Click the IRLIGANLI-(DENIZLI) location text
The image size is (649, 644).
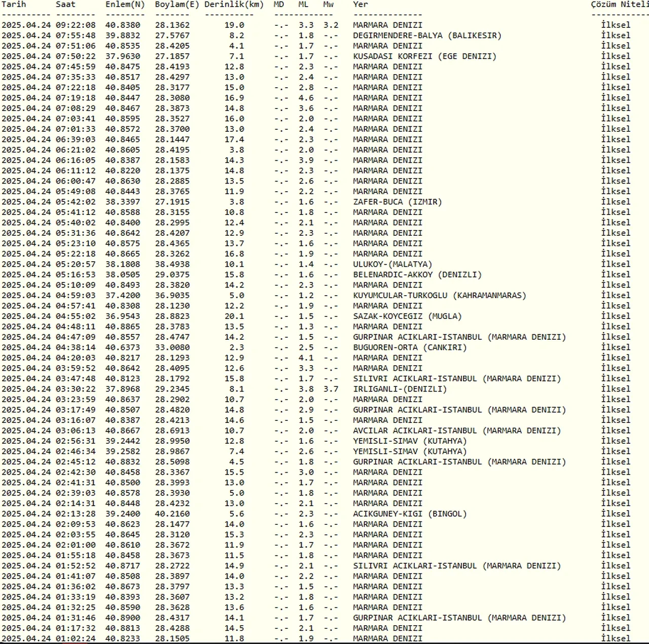coord(400,389)
